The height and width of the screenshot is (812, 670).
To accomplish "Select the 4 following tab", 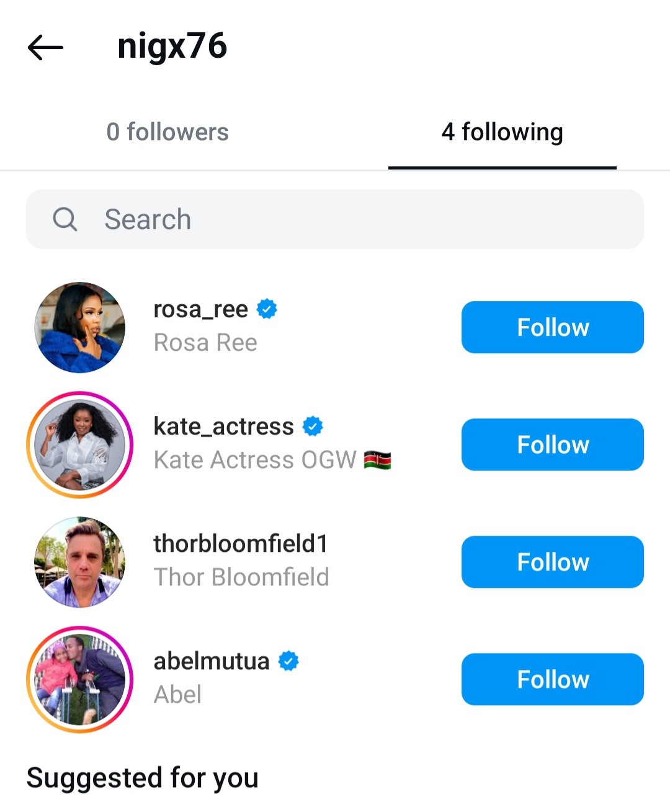I will coord(502,132).
